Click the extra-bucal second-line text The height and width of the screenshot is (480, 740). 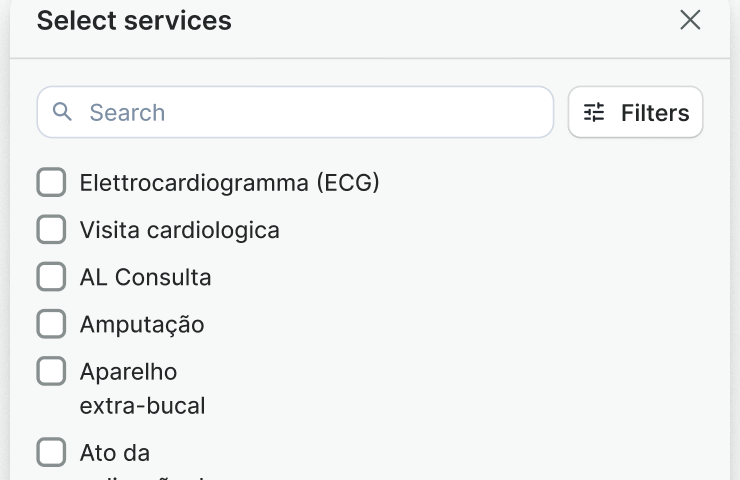pos(142,406)
